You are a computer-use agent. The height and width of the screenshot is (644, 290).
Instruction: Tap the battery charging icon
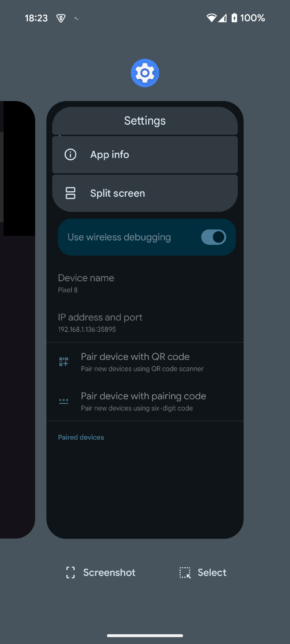coord(234,18)
